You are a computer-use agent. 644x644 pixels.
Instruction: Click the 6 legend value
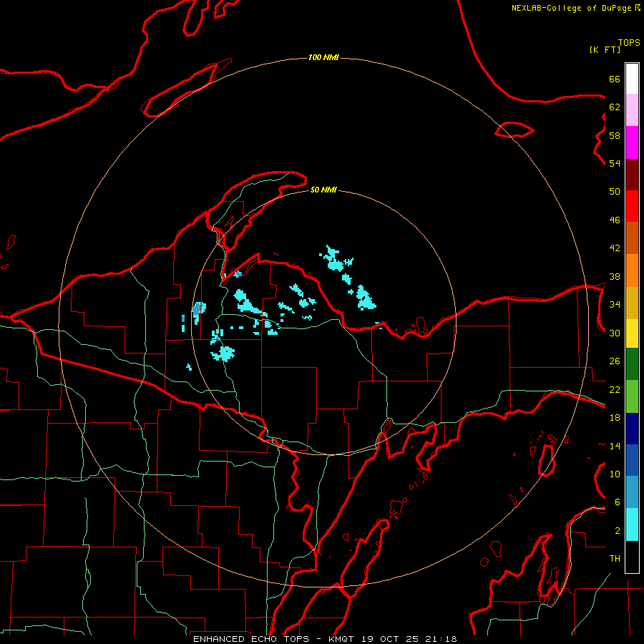(618, 502)
